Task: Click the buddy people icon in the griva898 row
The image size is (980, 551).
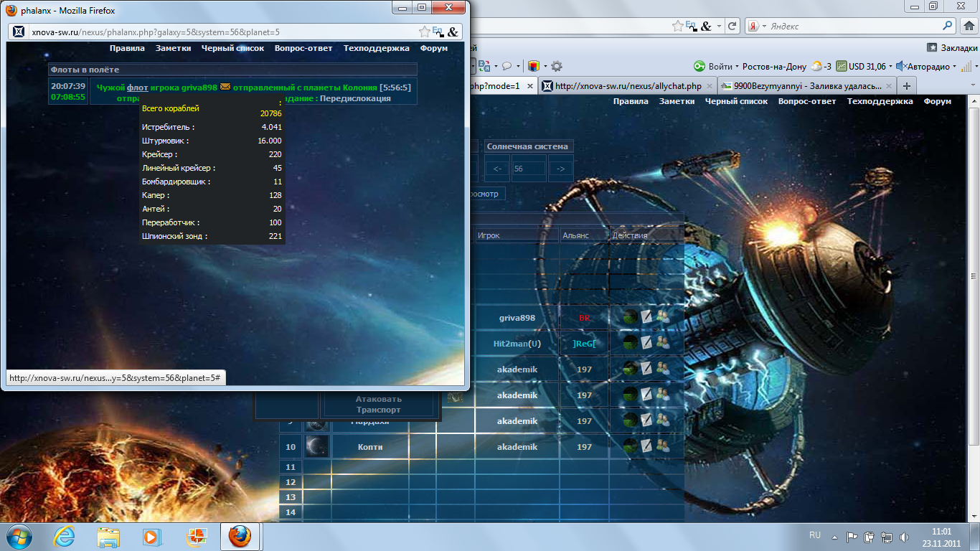Action: (662, 317)
